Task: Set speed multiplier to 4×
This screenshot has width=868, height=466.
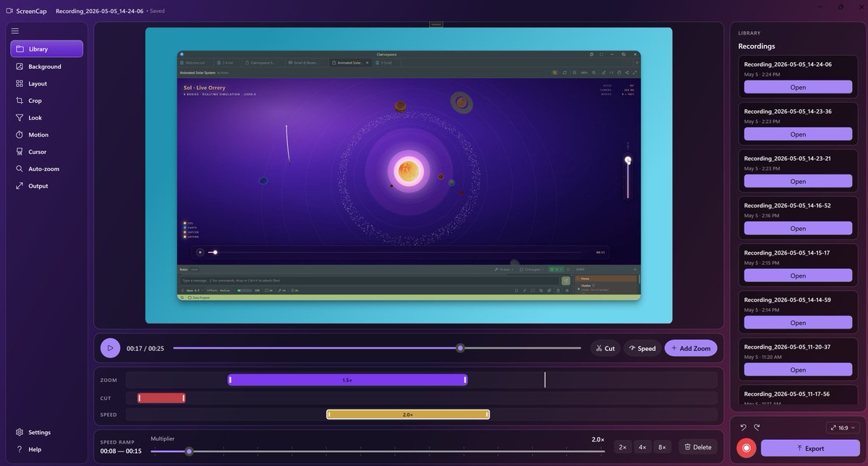Action: point(642,447)
